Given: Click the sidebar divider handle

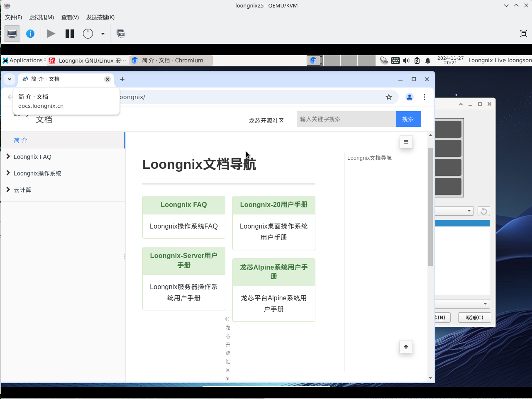Looking at the screenshot, I should coord(124,257).
